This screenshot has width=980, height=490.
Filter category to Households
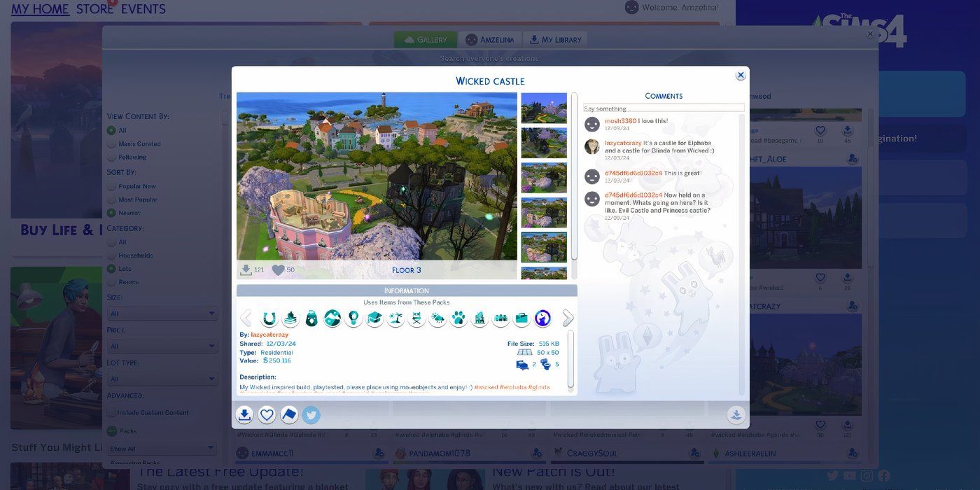click(x=111, y=255)
